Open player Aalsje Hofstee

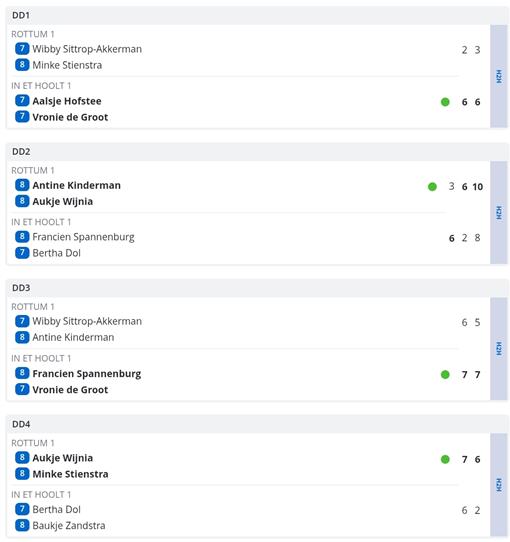click(x=67, y=101)
